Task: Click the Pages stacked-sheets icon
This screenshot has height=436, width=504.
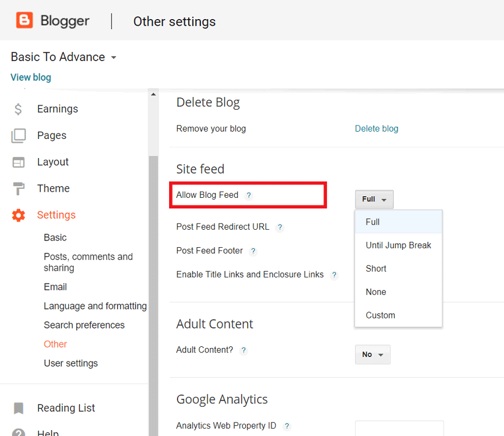Action: click(x=18, y=136)
